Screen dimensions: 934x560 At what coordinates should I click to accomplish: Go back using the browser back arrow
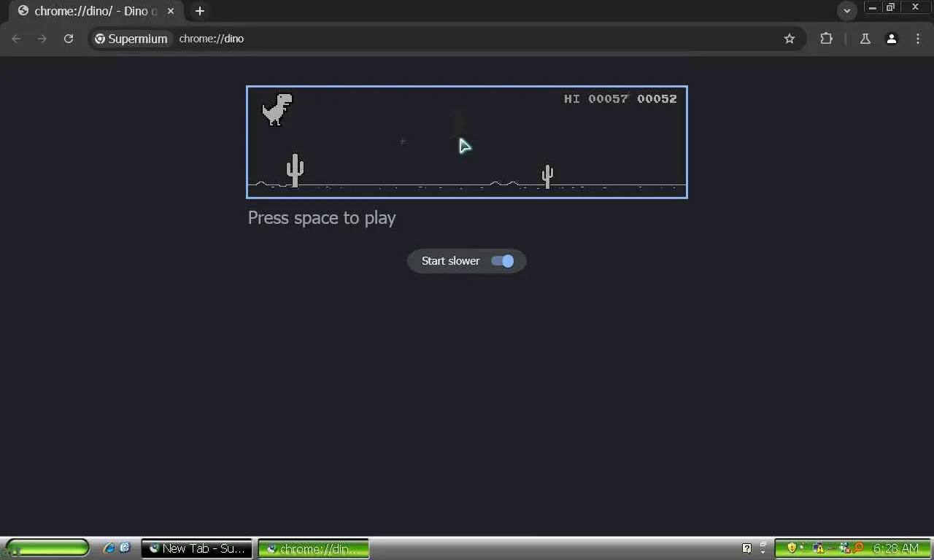16,39
